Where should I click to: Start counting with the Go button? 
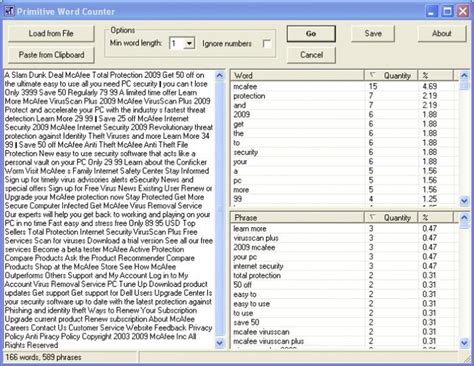coord(311,34)
